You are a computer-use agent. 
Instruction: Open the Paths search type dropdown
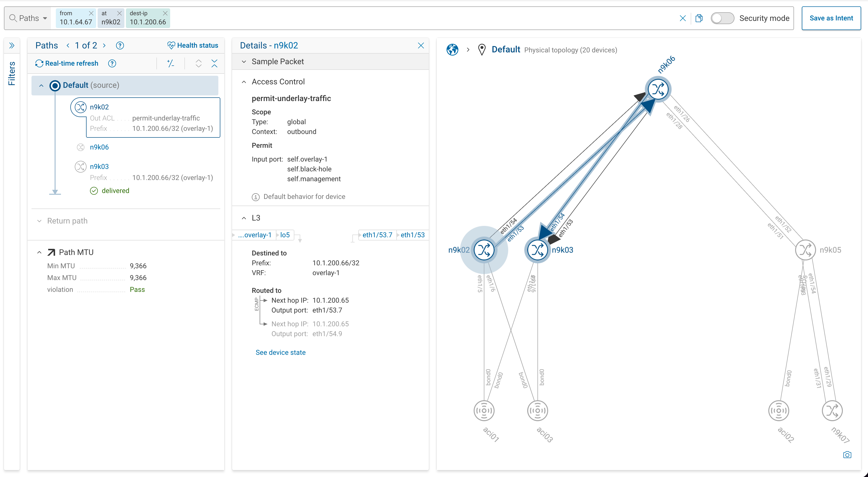click(29, 18)
